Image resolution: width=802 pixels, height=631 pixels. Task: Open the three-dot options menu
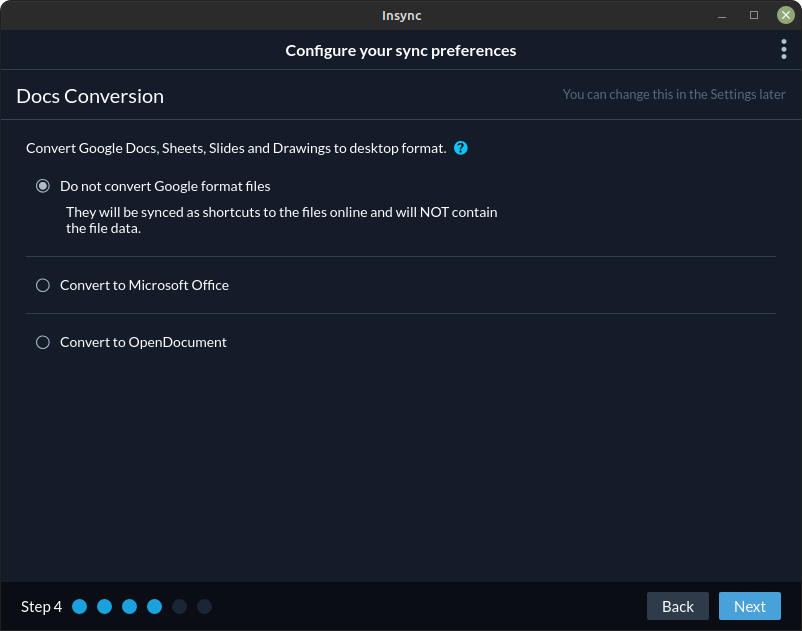[783, 50]
